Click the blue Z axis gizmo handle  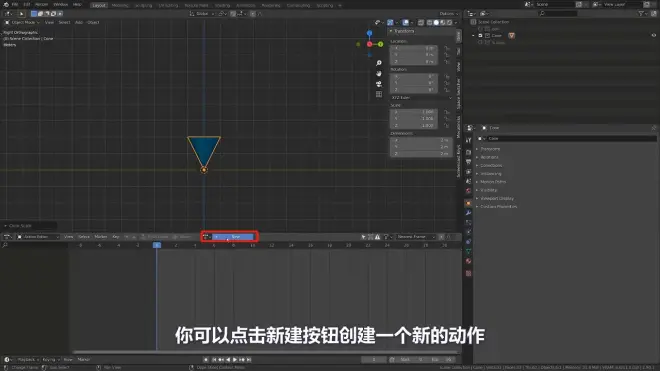point(369,33)
